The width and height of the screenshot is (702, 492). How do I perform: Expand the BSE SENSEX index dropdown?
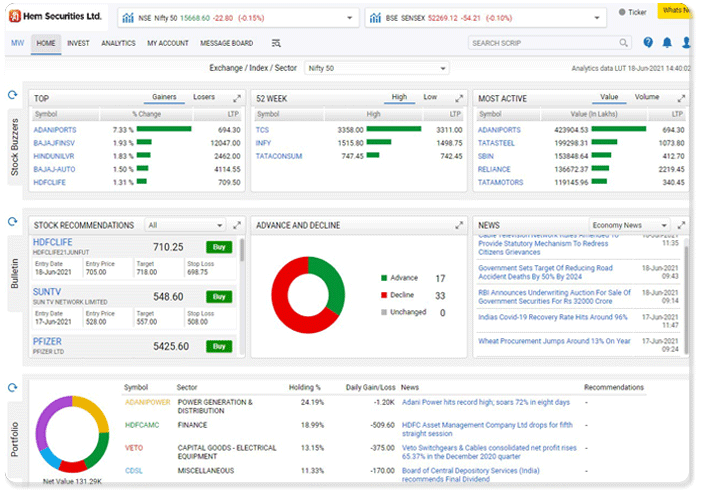point(597,18)
